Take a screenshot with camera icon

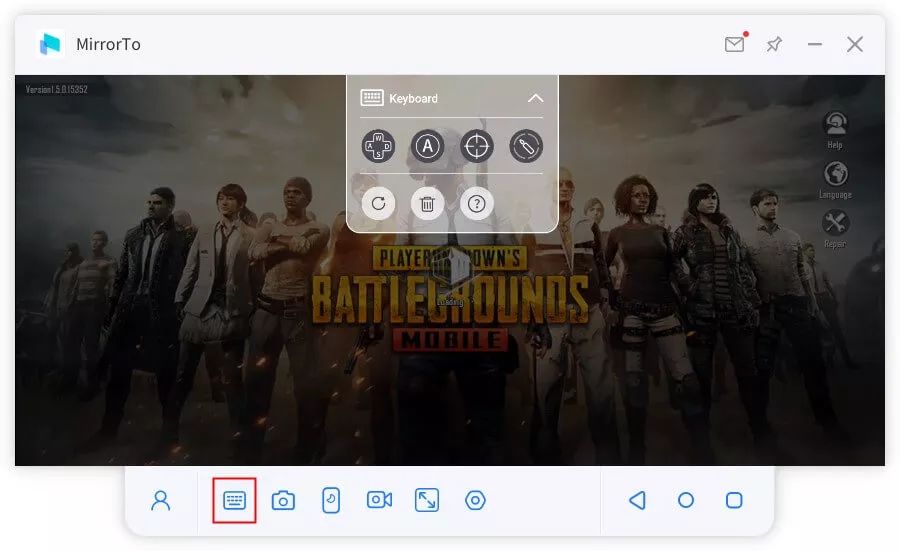coord(283,500)
